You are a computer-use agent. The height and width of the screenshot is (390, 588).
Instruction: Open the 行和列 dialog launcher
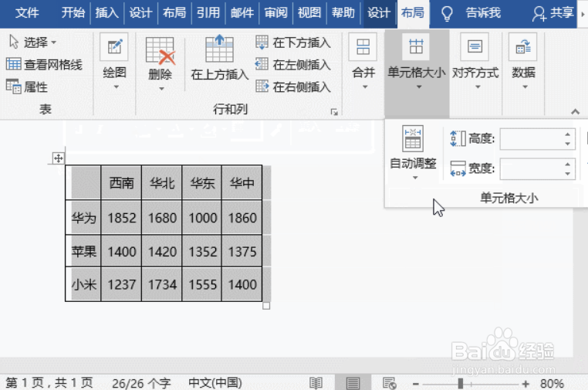pyautogui.click(x=334, y=112)
